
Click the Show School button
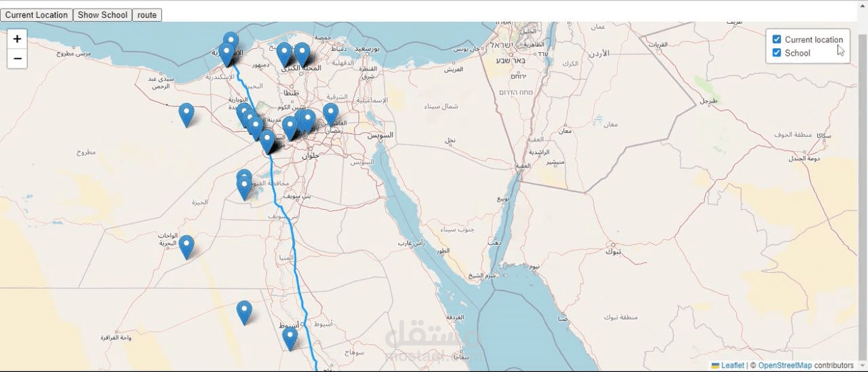tap(102, 15)
